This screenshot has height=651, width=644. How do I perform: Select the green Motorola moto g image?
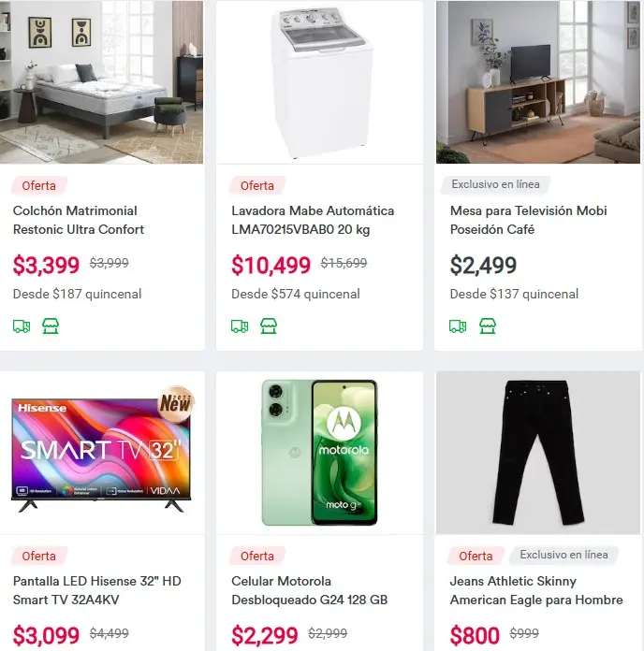click(319, 453)
